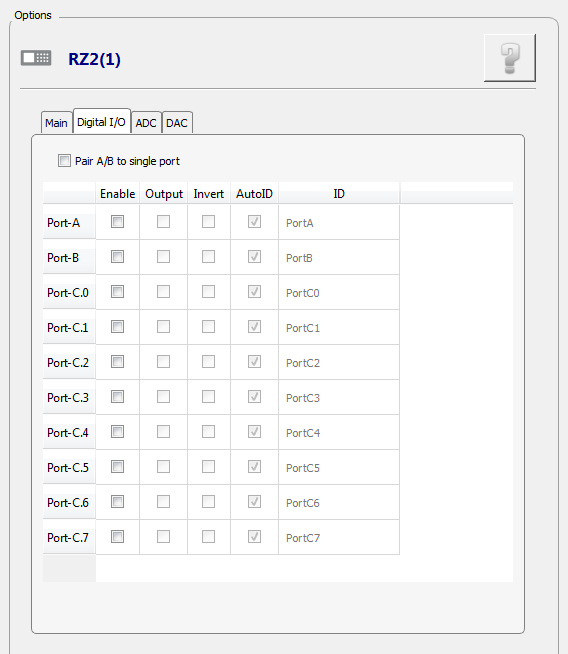
Task: Tick Enable for Port-C.5
Action: click(118, 467)
